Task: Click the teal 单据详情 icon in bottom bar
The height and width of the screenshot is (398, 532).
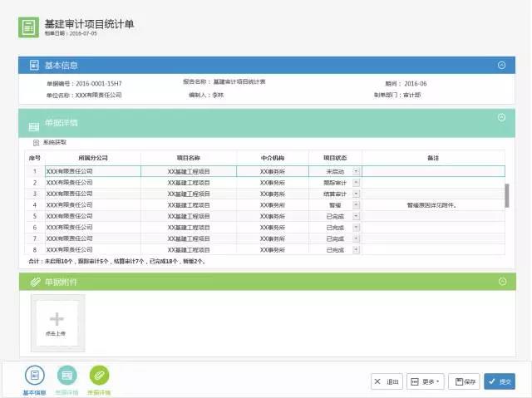Action: pyautogui.click(x=66, y=376)
